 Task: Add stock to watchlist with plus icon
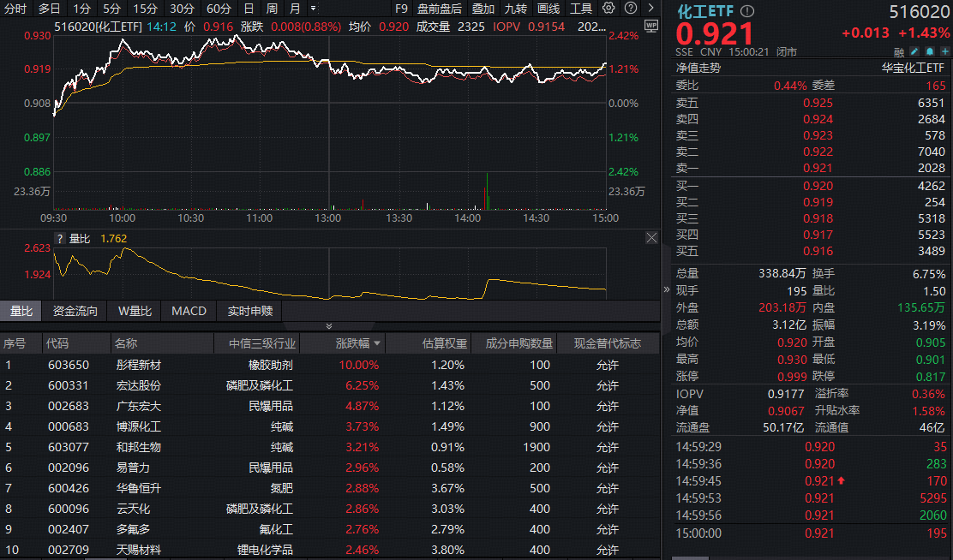coord(944,52)
